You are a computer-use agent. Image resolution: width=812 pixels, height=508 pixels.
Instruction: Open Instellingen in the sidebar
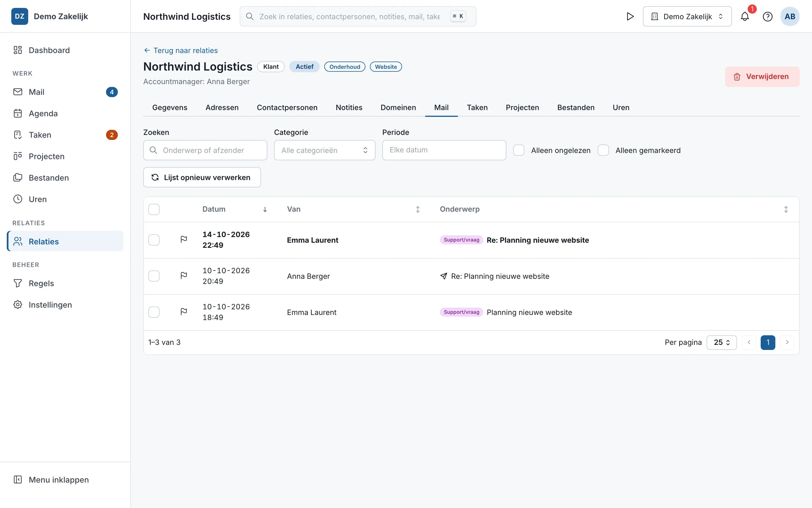pos(65,305)
